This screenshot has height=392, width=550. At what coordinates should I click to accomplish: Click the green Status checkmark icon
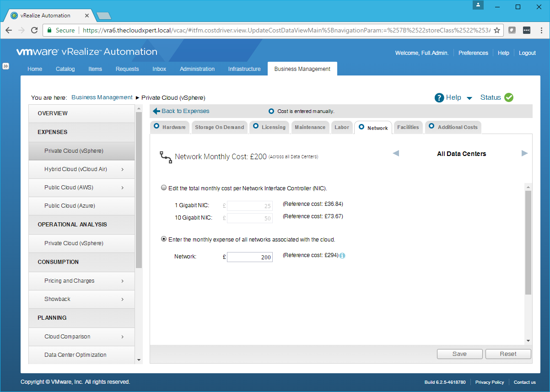tap(509, 97)
